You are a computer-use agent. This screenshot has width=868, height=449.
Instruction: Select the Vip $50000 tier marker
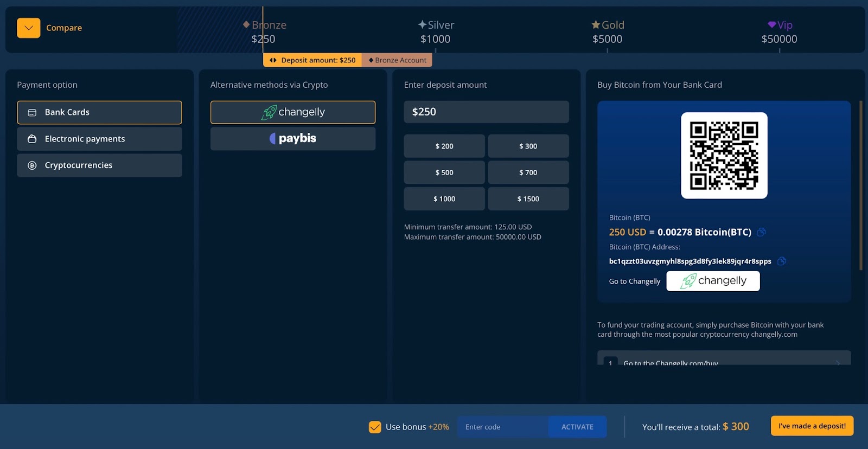coord(780,32)
